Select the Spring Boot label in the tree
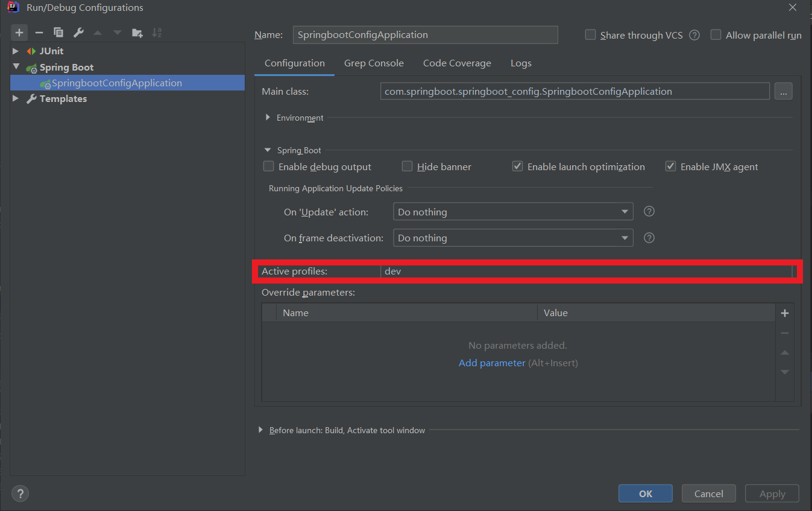 [66, 67]
